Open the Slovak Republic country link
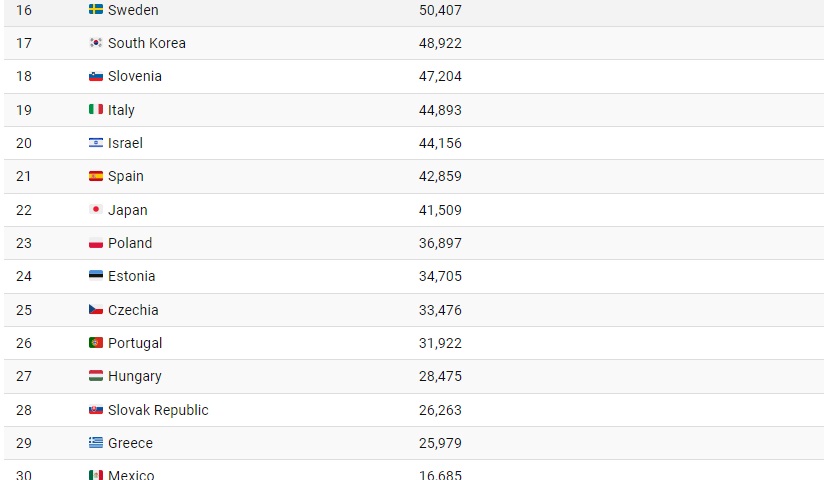This screenshot has height=480, width=830. coord(158,410)
